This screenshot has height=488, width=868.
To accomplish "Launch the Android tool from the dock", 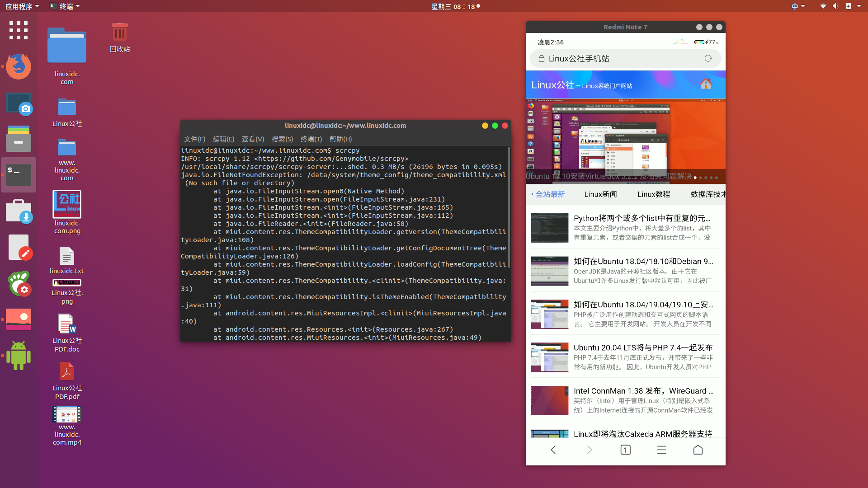I will pos(18,356).
